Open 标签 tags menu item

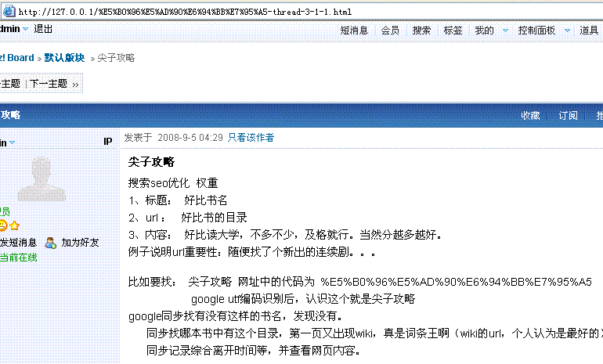[453, 31]
